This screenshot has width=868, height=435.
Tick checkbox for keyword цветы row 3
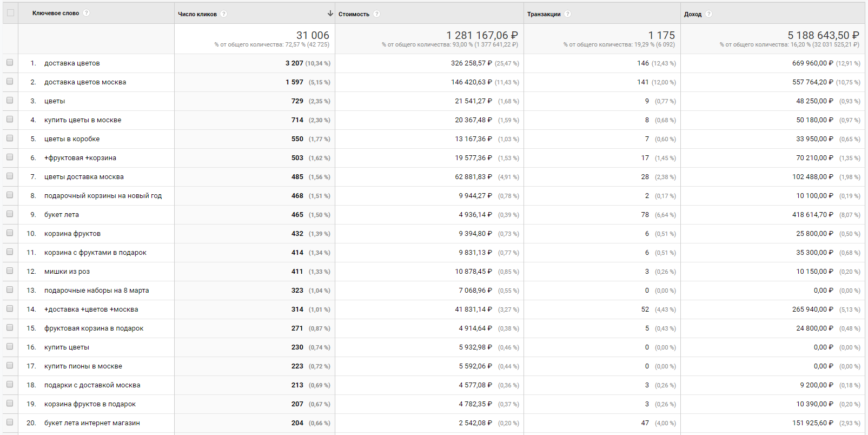(10, 101)
